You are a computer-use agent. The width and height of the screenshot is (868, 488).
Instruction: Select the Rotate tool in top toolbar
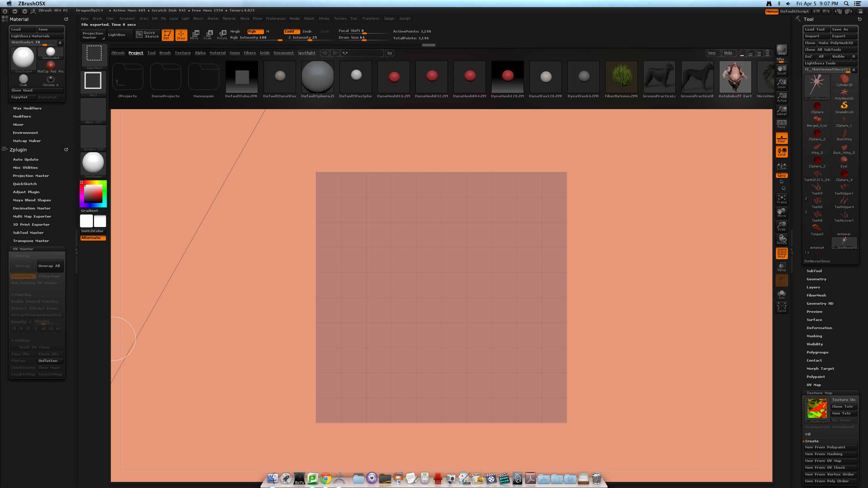[x=222, y=35]
